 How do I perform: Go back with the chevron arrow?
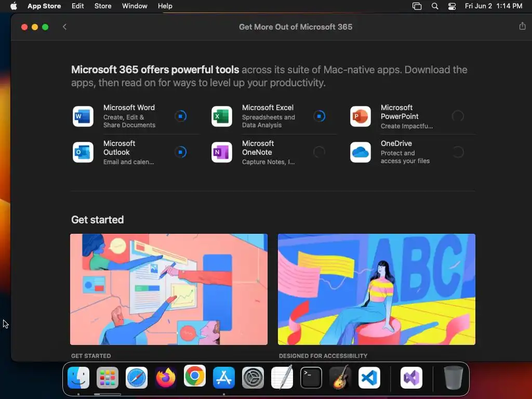pyautogui.click(x=64, y=27)
